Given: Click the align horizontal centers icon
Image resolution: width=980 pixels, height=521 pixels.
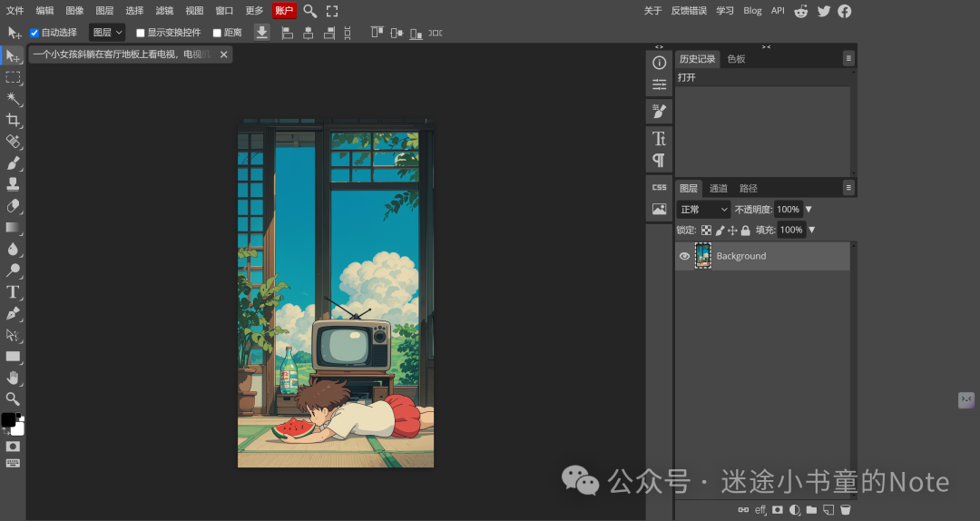Looking at the screenshot, I should [x=309, y=33].
